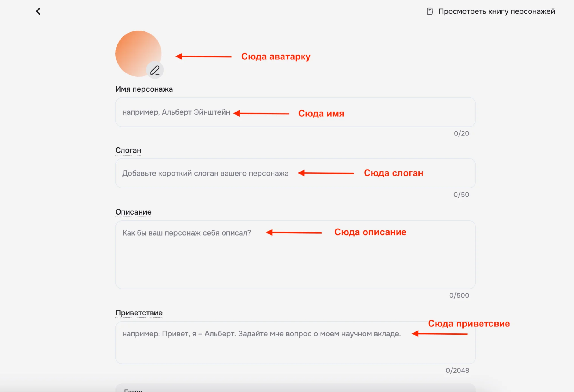Click the back arrow icon
The height and width of the screenshot is (392, 574).
pyautogui.click(x=38, y=11)
